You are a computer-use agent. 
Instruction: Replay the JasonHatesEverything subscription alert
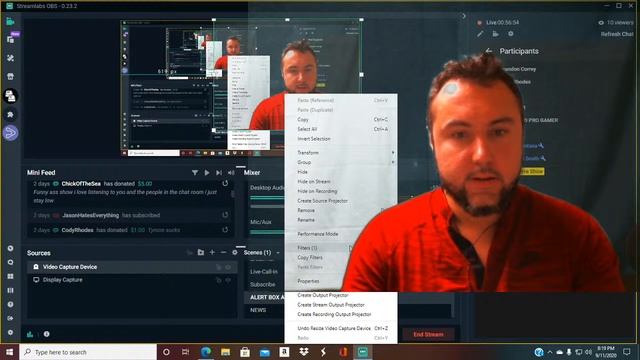pyautogui.click(x=225, y=215)
